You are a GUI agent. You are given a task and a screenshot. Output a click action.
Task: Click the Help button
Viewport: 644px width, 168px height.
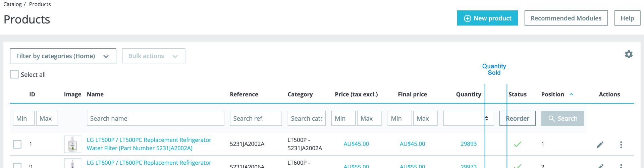pos(627,18)
